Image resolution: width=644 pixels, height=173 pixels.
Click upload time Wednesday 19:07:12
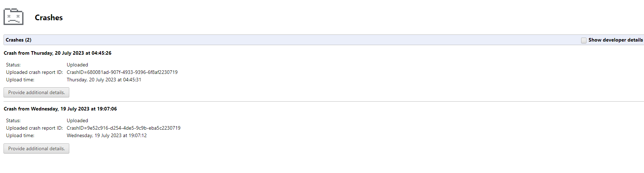coord(107,135)
